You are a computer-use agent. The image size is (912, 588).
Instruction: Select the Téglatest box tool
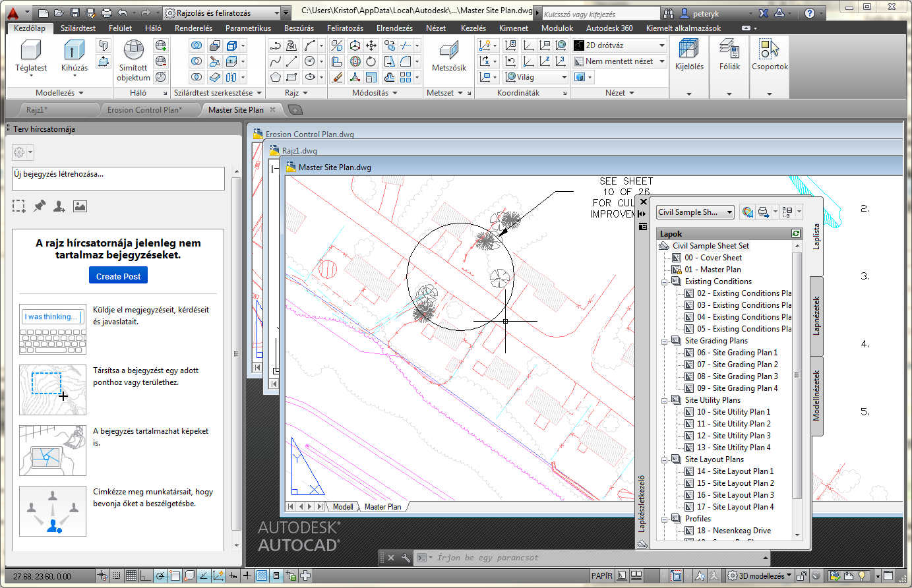(x=31, y=56)
